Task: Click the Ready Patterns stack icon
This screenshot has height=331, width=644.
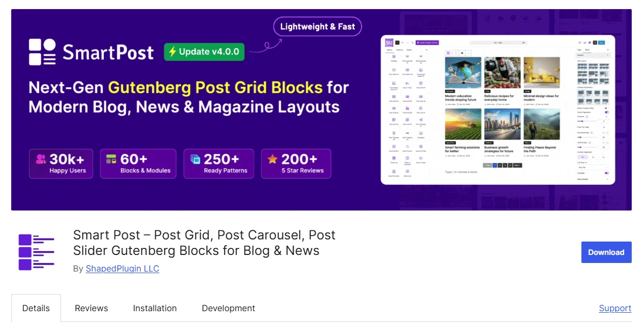Action: (x=196, y=159)
